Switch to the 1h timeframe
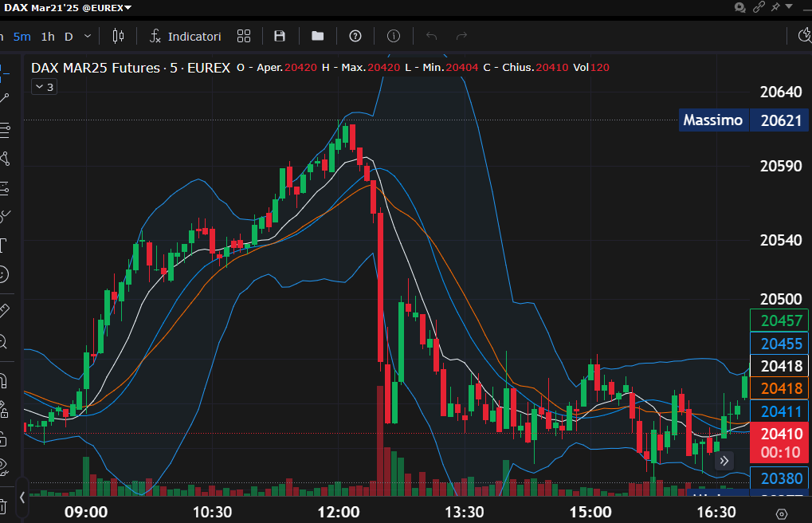 tap(48, 36)
